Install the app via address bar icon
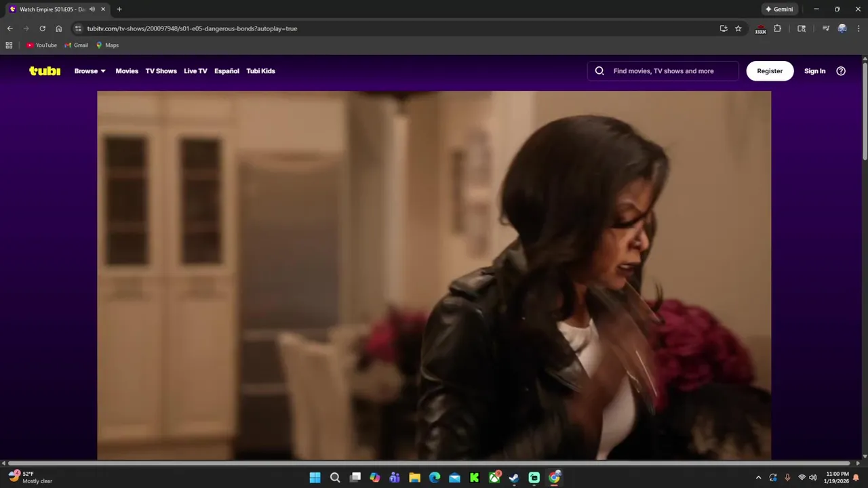Viewport: 868px width, 488px height. tap(724, 28)
